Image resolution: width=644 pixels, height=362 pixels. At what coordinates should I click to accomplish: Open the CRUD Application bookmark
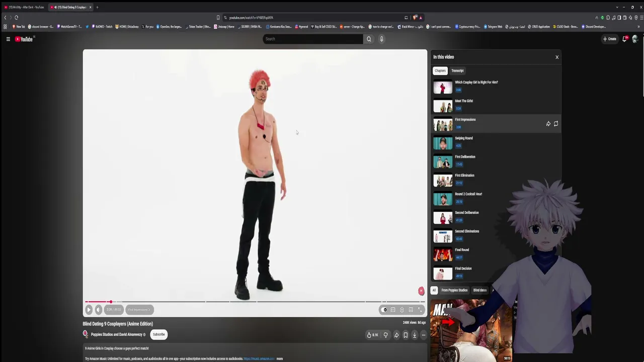pyautogui.click(x=539, y=27)
